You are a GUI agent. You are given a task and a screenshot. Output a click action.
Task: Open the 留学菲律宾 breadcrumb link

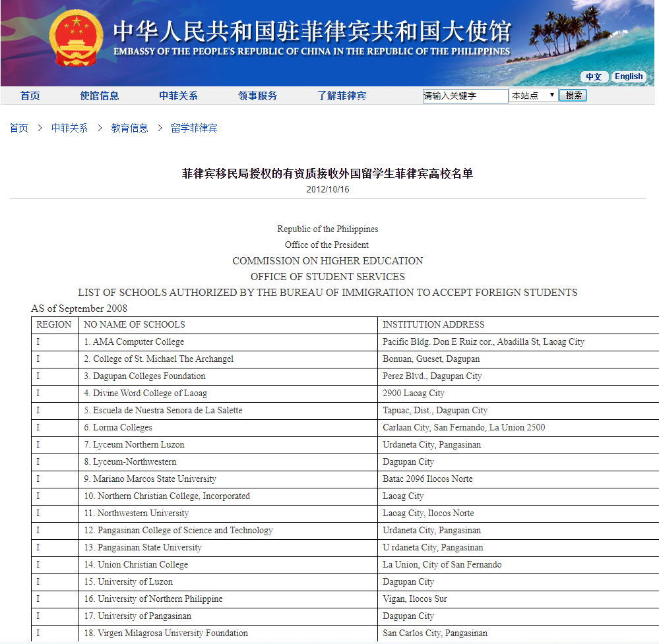tap(192, 128)
